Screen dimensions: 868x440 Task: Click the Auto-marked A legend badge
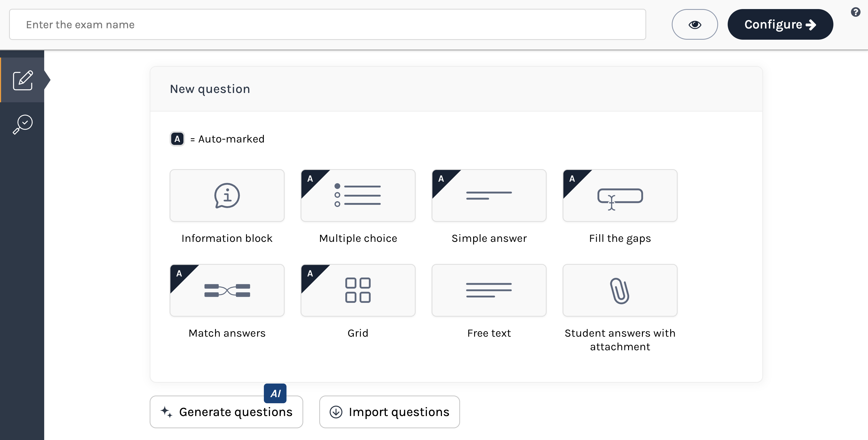177,139
